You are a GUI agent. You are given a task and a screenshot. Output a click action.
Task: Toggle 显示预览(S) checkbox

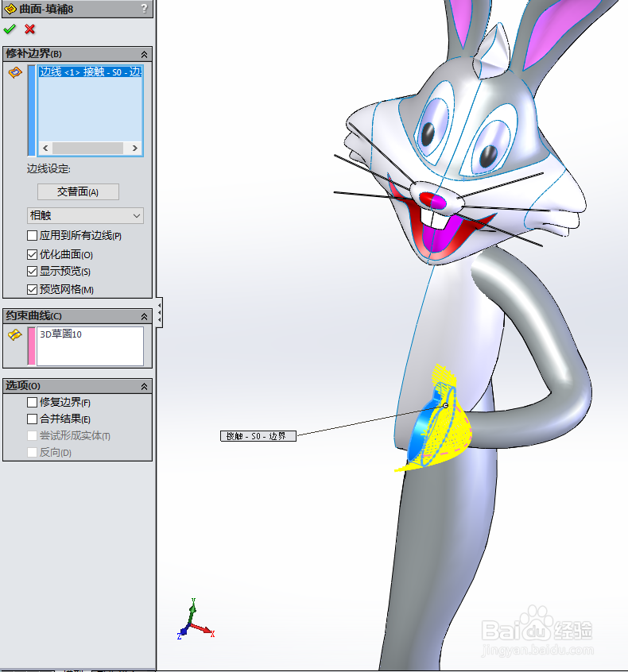(x=32, y=272)
